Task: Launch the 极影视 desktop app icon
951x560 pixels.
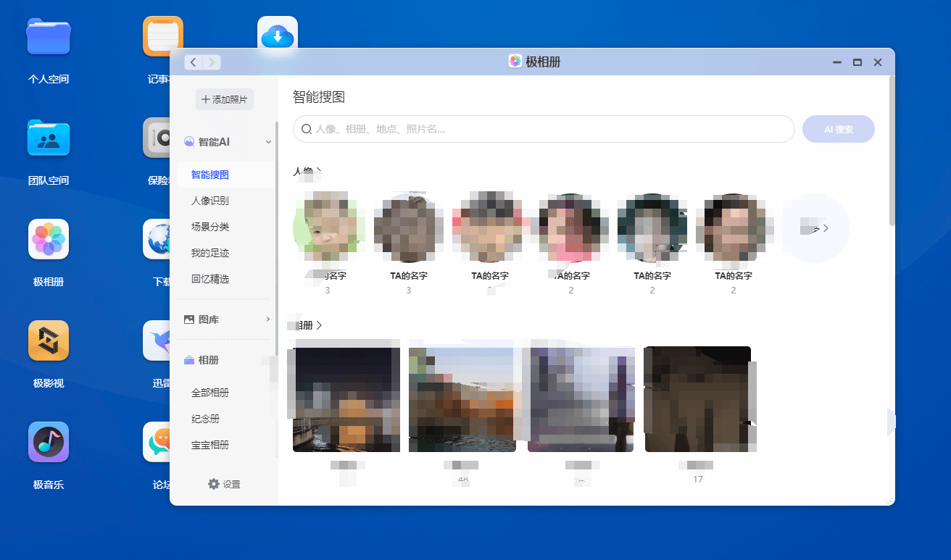Action: (49, 340)
